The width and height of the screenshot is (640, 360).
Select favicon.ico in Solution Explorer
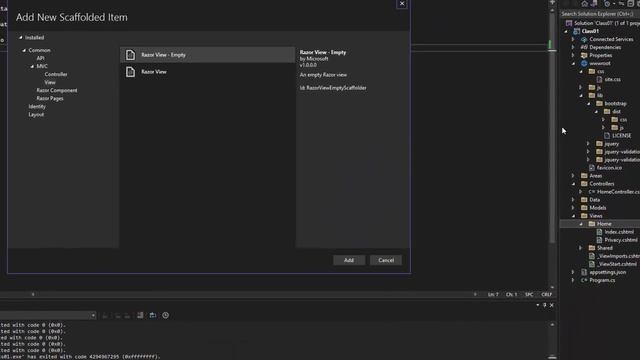tap(609, 168)
